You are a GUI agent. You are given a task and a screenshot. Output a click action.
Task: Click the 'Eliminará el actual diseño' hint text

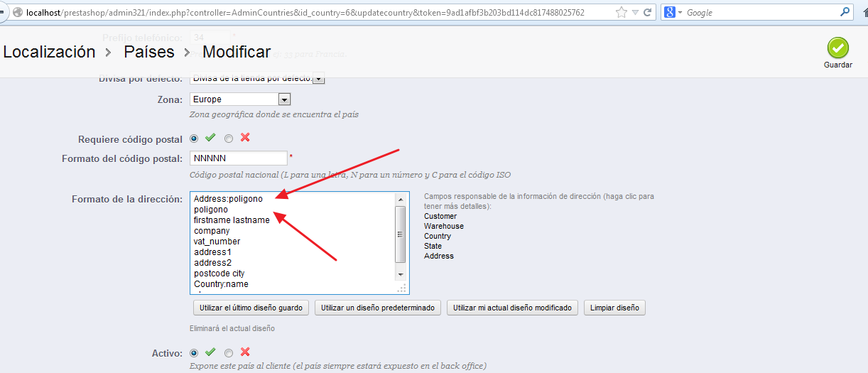click(232, 328)
